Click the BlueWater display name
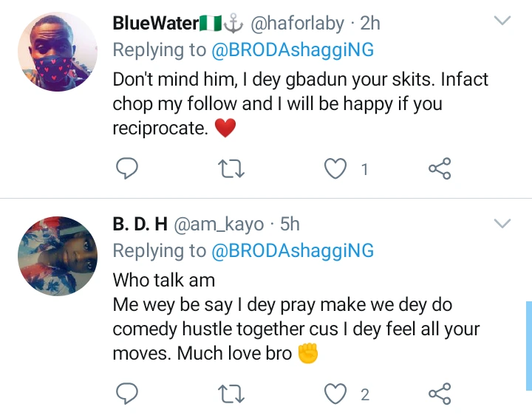Screen dimensions: 532x418 [155, 24]
